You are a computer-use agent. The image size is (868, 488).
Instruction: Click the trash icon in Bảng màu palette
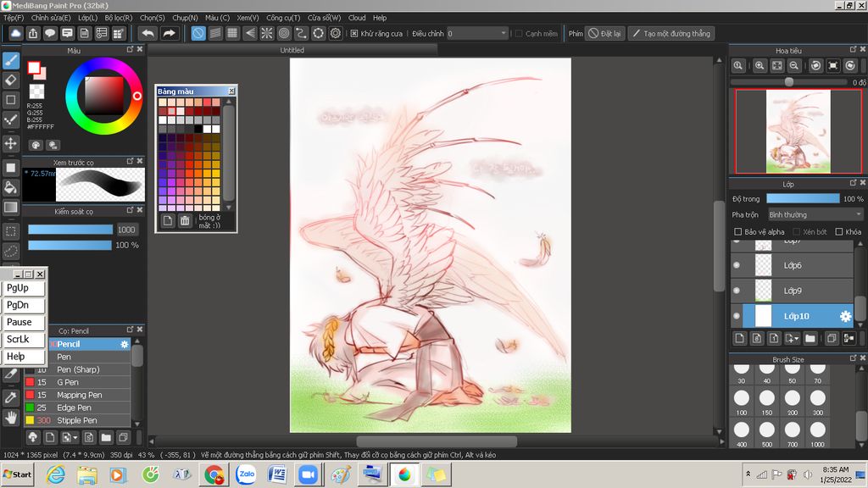(x=185, y=221)
